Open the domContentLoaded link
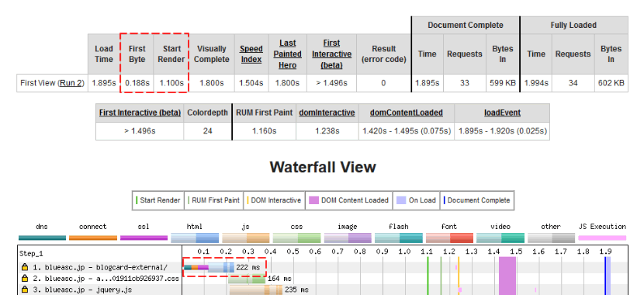Viewport: 644px width, 295px height. [407, 113]
